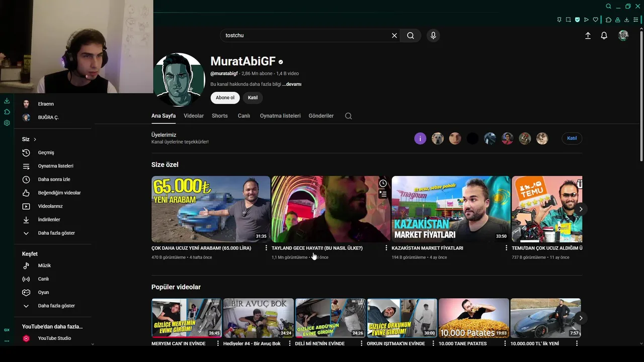Open Opera GX sidebar downloads icon

7,101
